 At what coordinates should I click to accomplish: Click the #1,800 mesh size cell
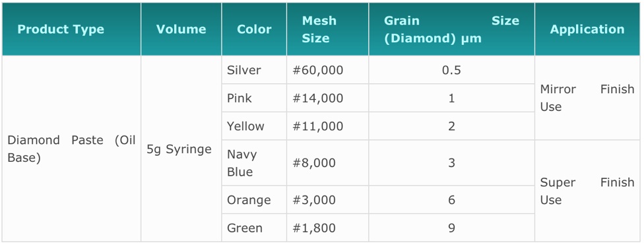(x=328, y=228)
